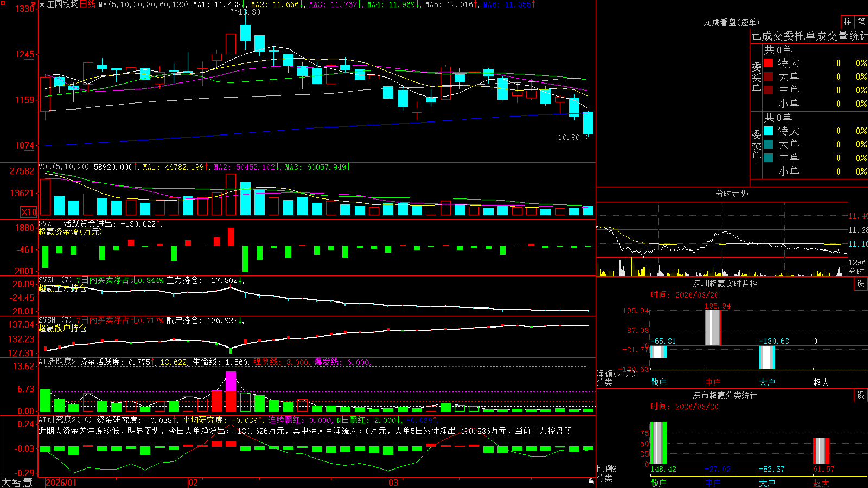Click the teal 大单 sell order swatch
Screen dimensions: 868x488
(768, 144)
